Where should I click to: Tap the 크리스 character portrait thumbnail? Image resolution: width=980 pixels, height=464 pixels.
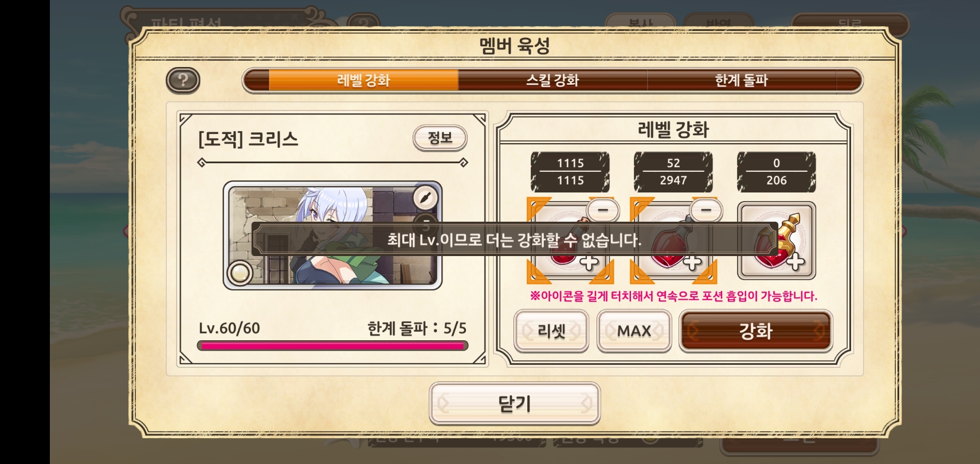tap(332, 235)
